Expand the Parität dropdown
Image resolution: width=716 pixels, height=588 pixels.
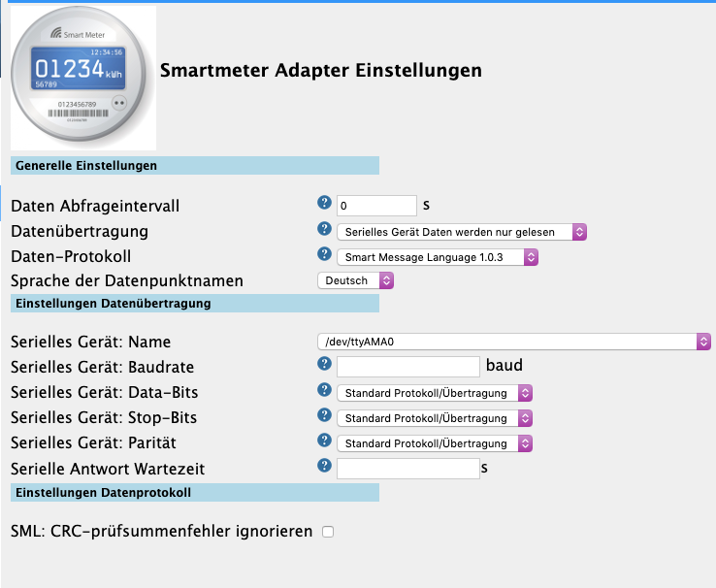click(x=435, y=443)
